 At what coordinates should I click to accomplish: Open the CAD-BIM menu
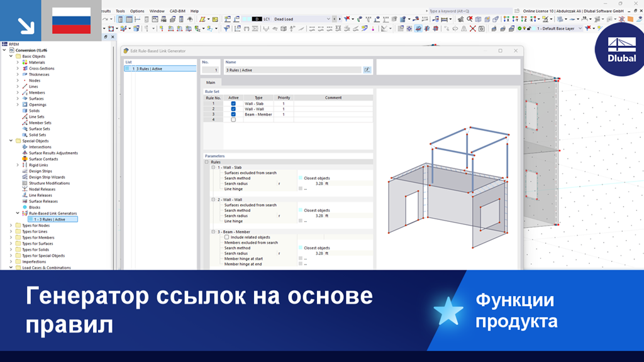177,11
